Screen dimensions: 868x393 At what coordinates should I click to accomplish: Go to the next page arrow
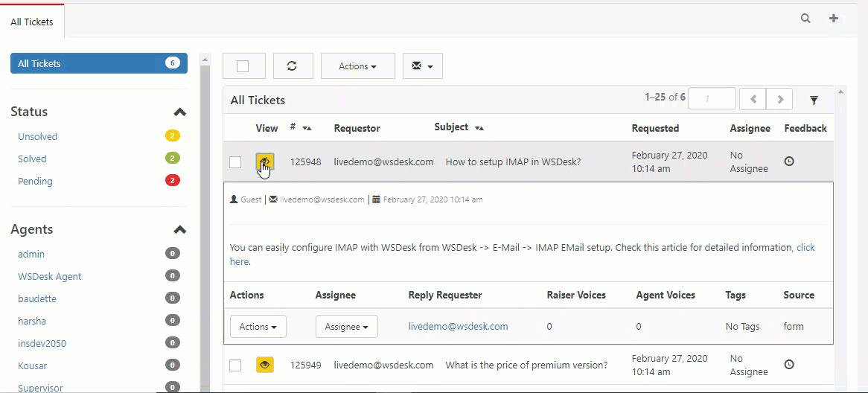(779, 99)
